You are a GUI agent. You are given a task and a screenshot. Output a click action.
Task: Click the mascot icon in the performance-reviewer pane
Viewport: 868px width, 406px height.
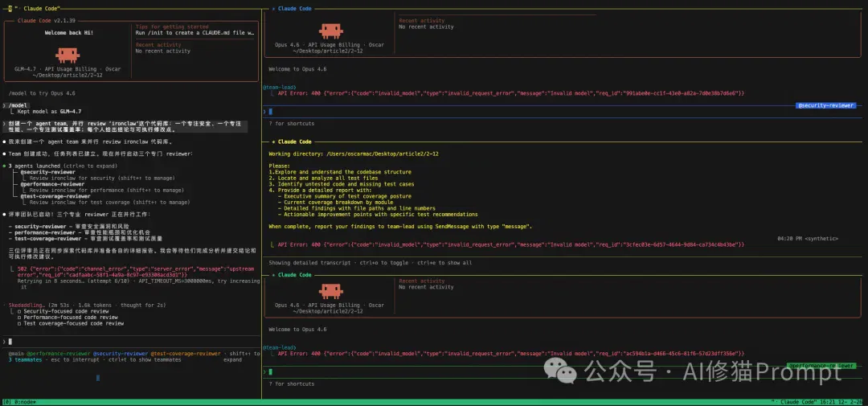pyautogui.click(x=330, y=290)
